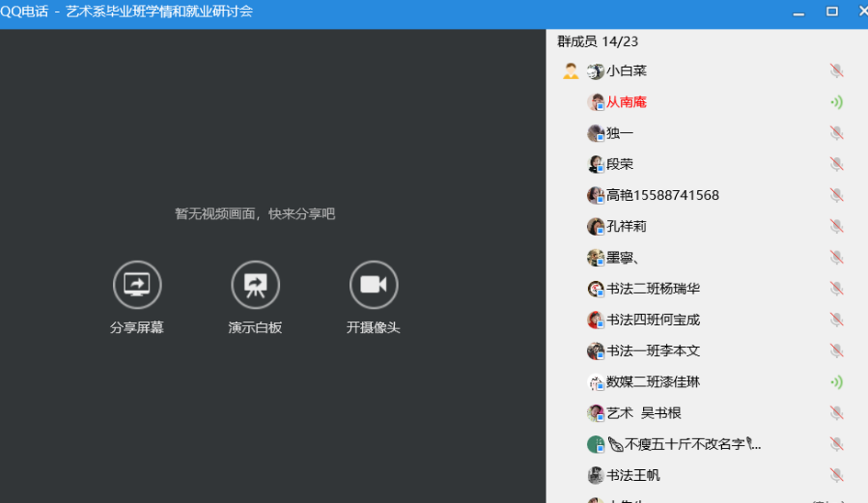The width and height of the screenshot is (868, 503).
Task: Select member name 艺术 吴书根
Action: pos(644,413)
